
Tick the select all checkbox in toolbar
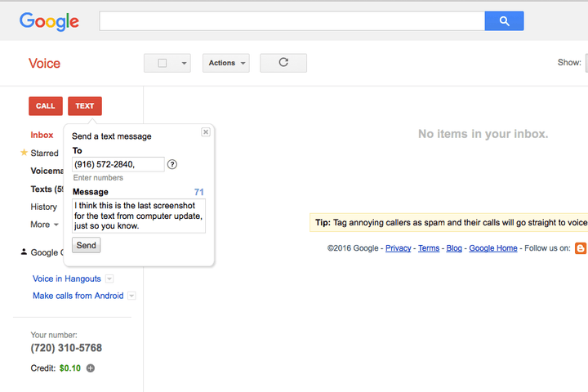point(163,63)
